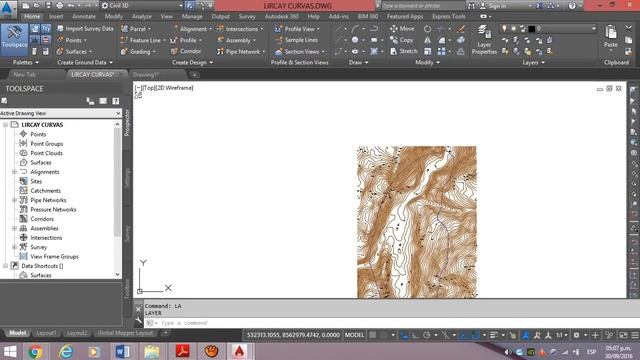640x360 pixels.
Task: Switch to Drawing1 document tab
Action: [x=146, y=75]
